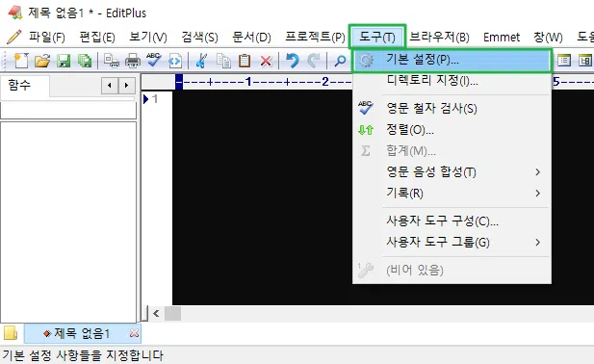Click the list view icon right of menu
The width and height of the screenshot is (594, 364).
click(x=564, y=61)
